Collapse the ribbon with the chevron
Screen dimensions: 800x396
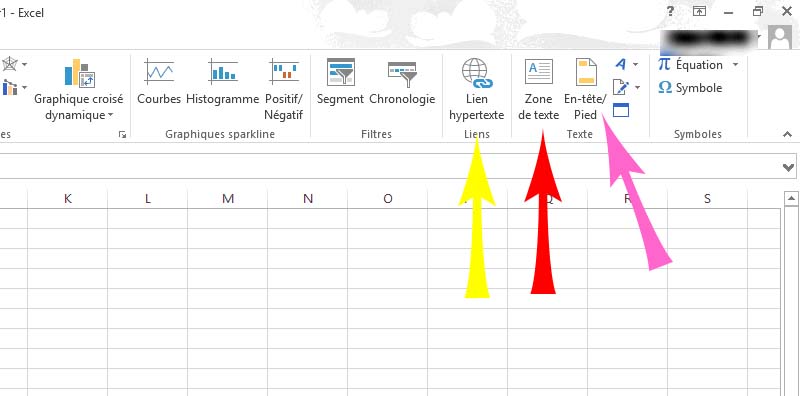point(787,135)
